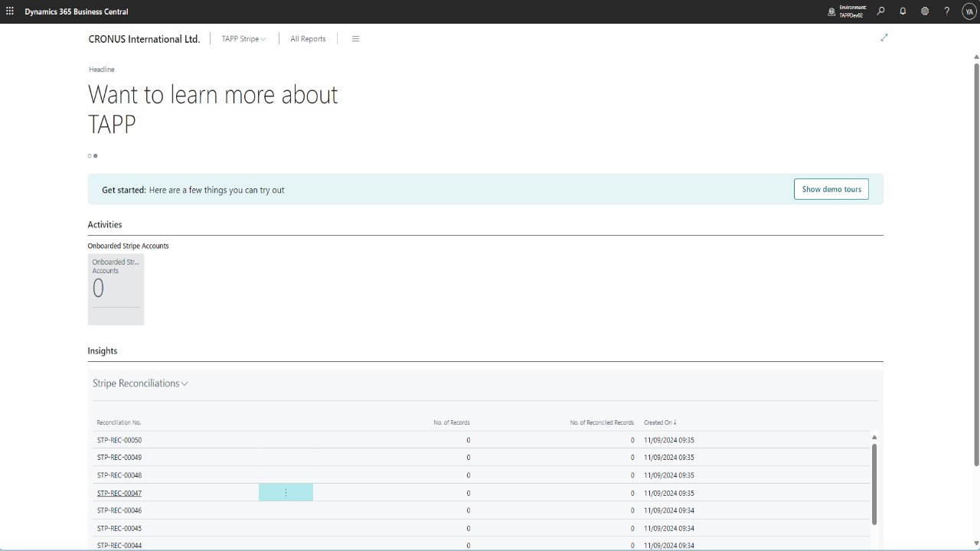Viewport: 980px width, 551px height.
Task: Sort by Created On column header
Action: (x=660, y=422)
